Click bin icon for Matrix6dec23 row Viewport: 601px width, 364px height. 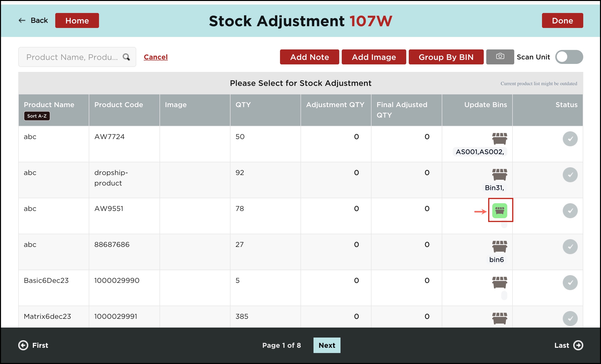coord(499,318)
